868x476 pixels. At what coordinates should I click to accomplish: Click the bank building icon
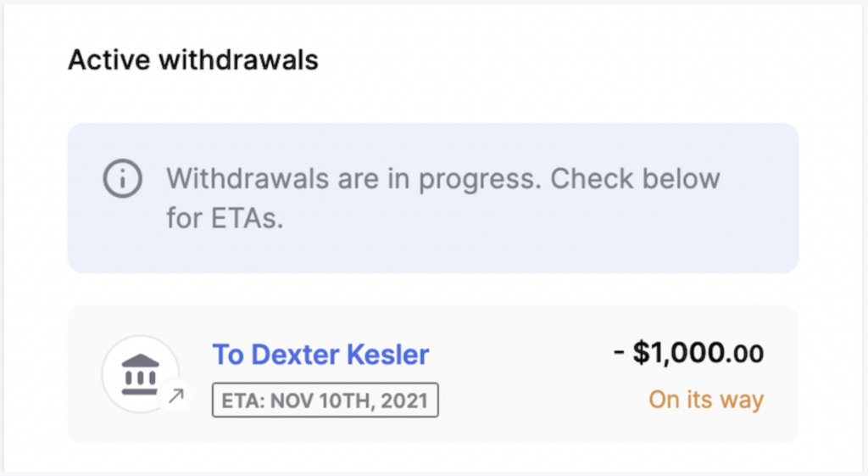click(x=140, y=374)
